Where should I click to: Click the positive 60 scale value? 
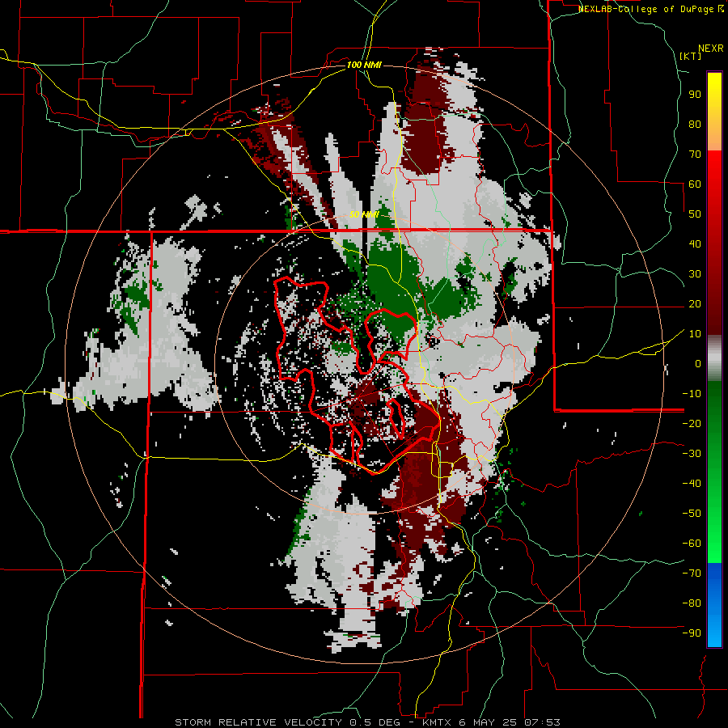pyautogui.click(x=695, y=184)
